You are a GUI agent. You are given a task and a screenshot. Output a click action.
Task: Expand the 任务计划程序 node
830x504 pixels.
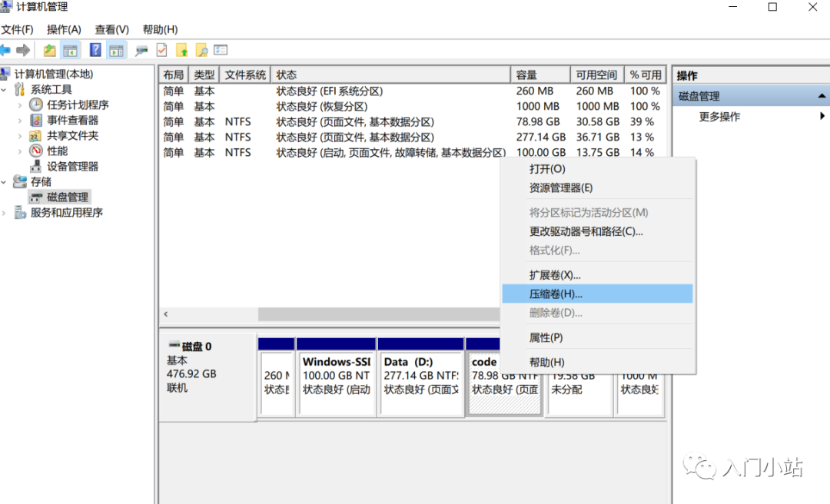click(20, 105)
